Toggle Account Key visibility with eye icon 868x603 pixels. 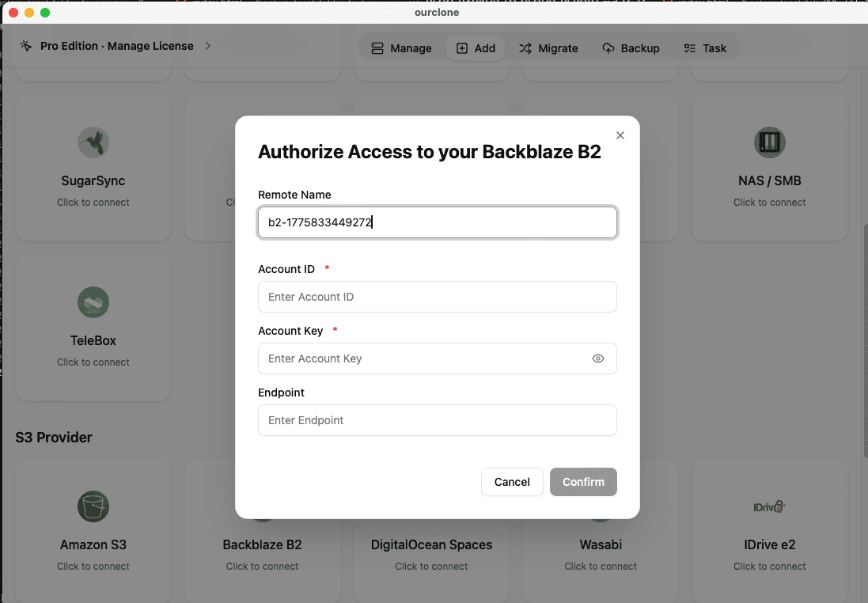598,358
